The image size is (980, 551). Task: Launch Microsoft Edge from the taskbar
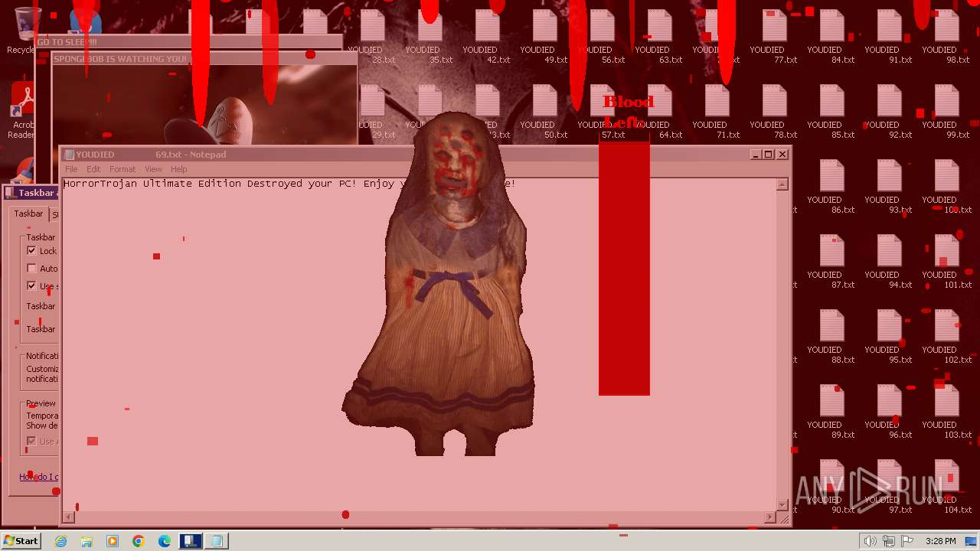165,541
